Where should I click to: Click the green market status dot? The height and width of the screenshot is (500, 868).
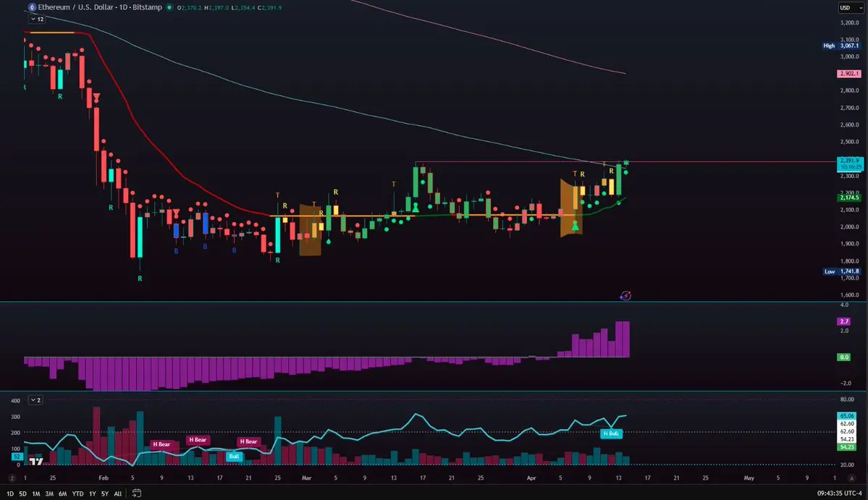tap(169, 7)
